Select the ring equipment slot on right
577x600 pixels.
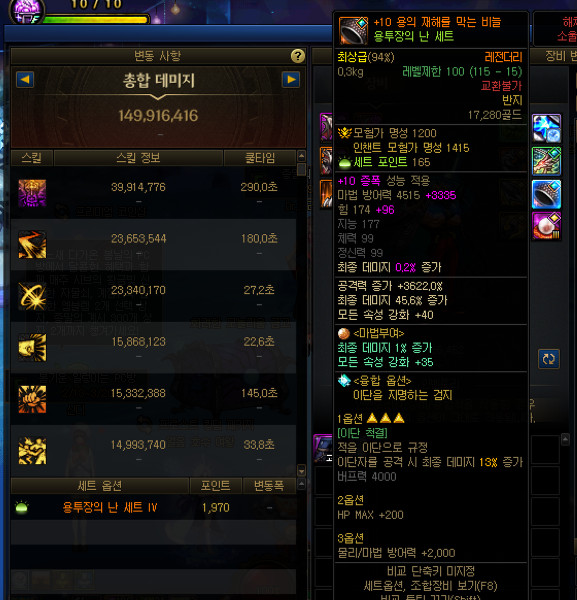pyautogui.click(x=546, y=194)
